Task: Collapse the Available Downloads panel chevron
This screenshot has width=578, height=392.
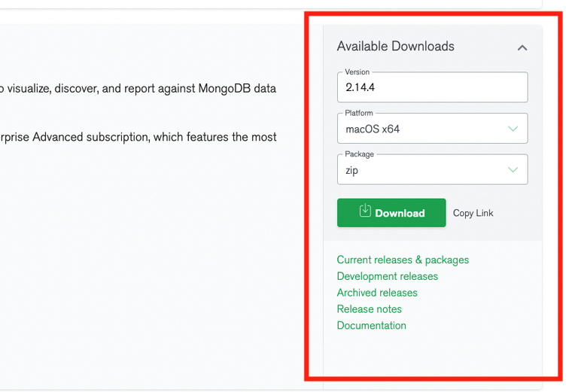Action: [x=522, y=47]
